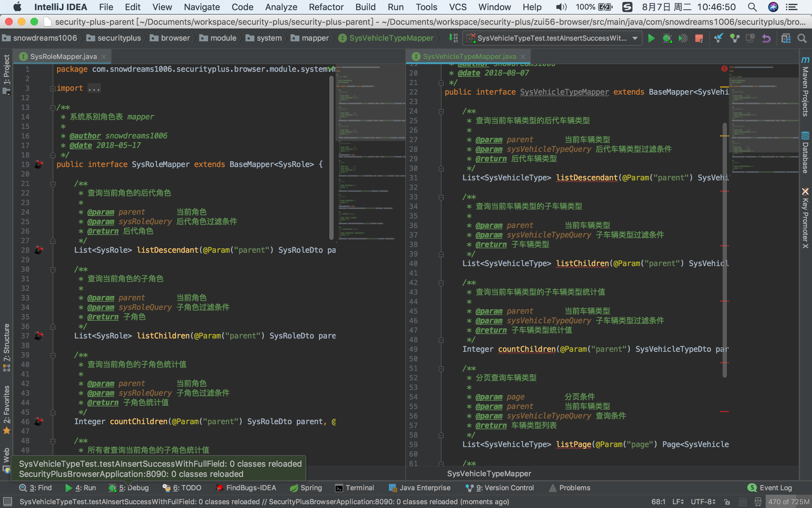Close the SysRoleMapper.java tab

(x=104, y=57)
